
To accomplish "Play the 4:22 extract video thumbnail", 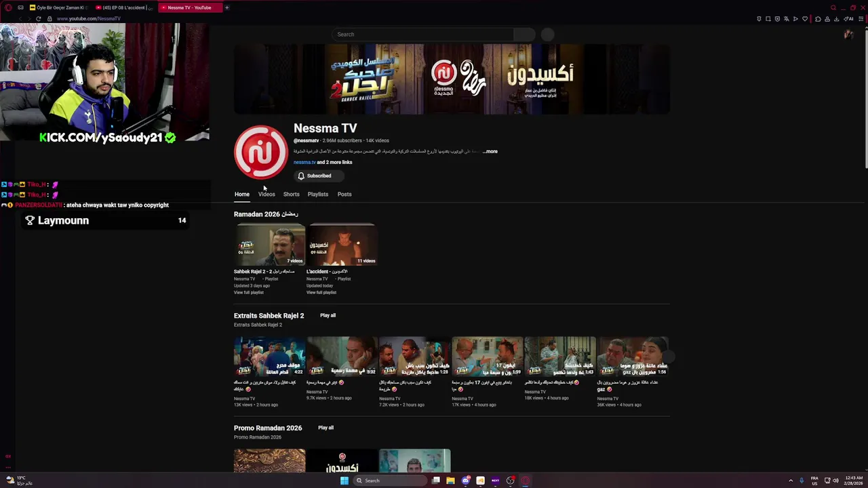I will 270,357.
